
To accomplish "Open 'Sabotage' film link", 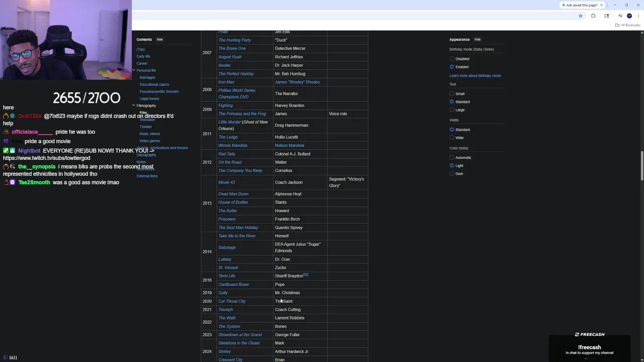I will pyautogui.click(x=227, y=247).
